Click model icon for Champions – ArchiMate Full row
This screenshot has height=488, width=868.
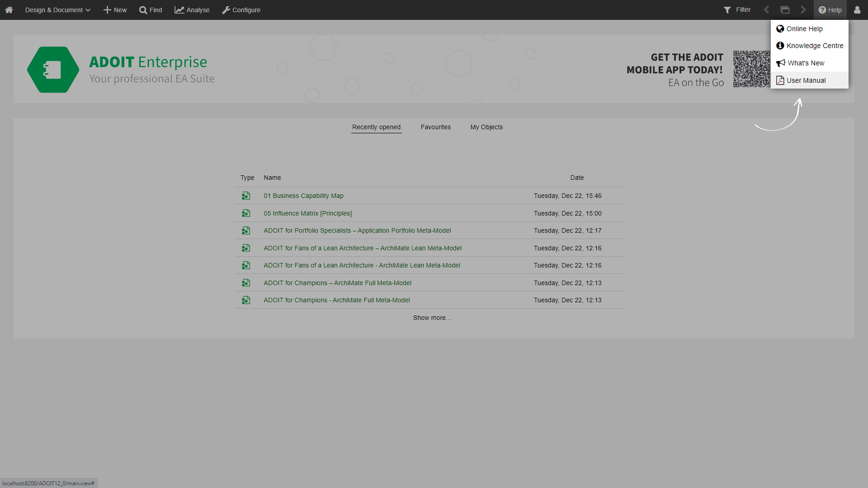pos(245,283)
